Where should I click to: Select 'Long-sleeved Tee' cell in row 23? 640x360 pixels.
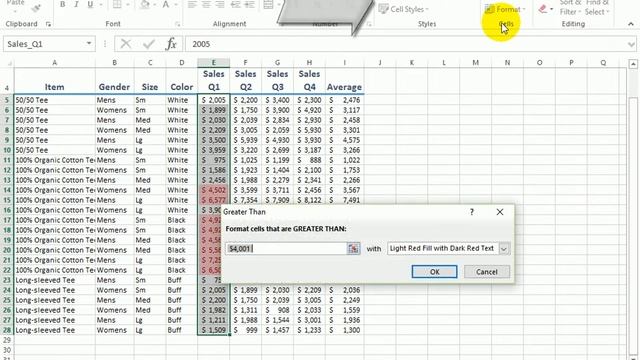tap(54, 280)
